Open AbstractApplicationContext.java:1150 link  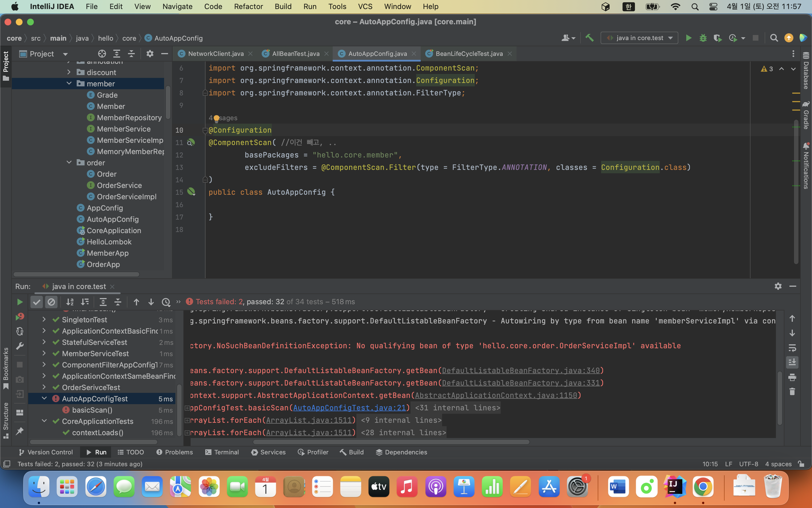tap(496, 395)
